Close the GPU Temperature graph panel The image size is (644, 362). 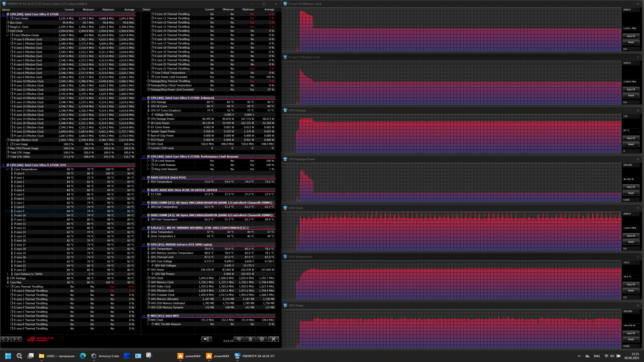coord(638,257)
